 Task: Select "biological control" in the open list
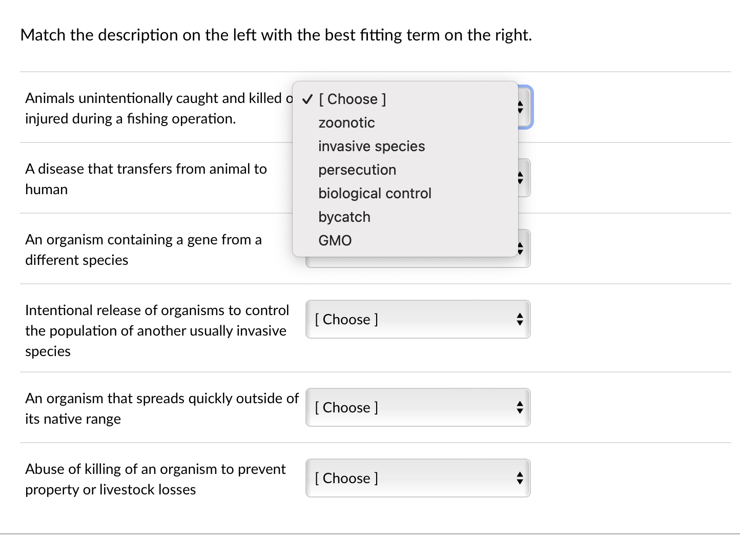point(375,193)
